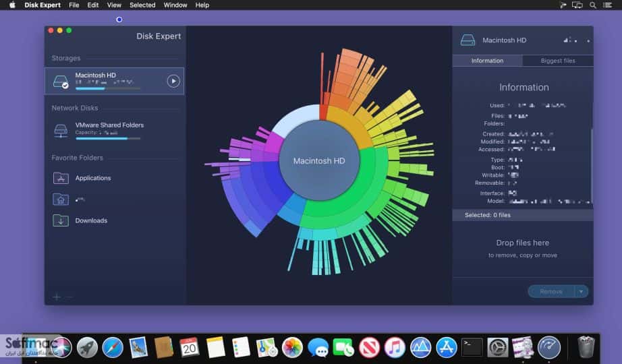Open Launchpad rocket in the Dock
Viewport: 622px width, 364px height.
pyautogui.click(x=87, y=348)
